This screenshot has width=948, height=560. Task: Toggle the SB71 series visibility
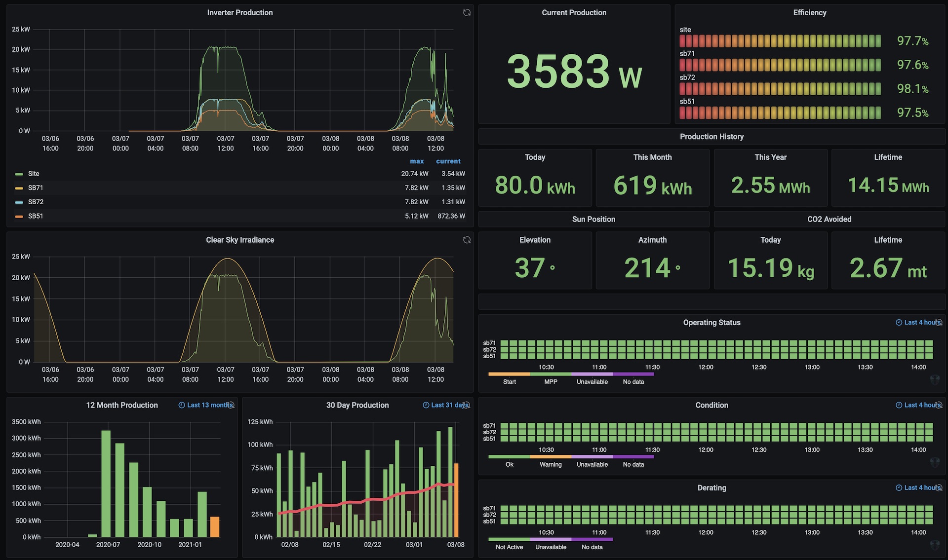pyautogui.click(x=36, y=188)
